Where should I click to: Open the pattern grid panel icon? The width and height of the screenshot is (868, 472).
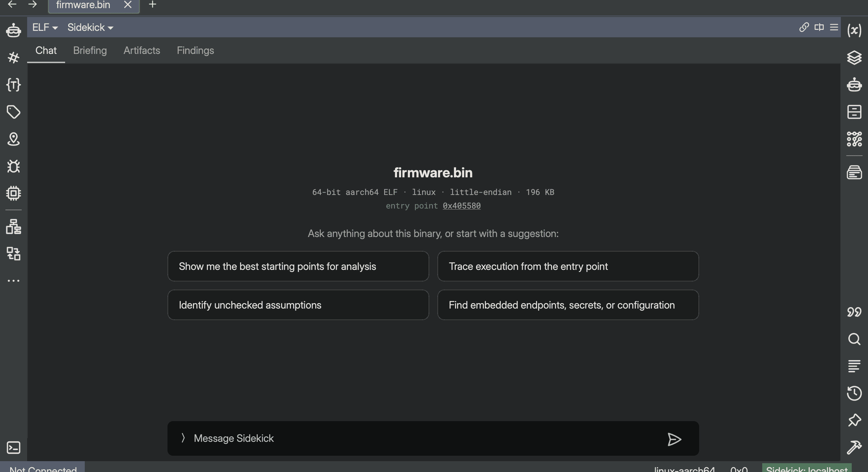pyautogui.click(x=854, y=139)
